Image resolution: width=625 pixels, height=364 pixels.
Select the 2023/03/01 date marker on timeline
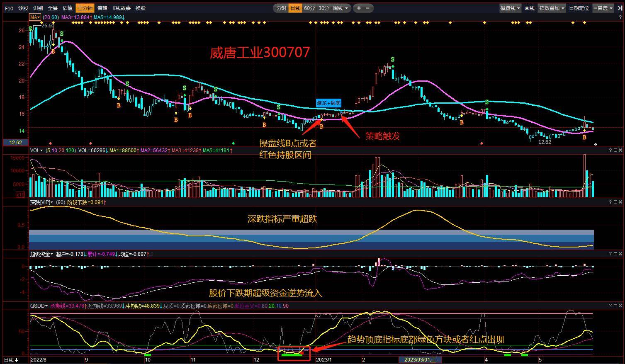pos(420,359)
